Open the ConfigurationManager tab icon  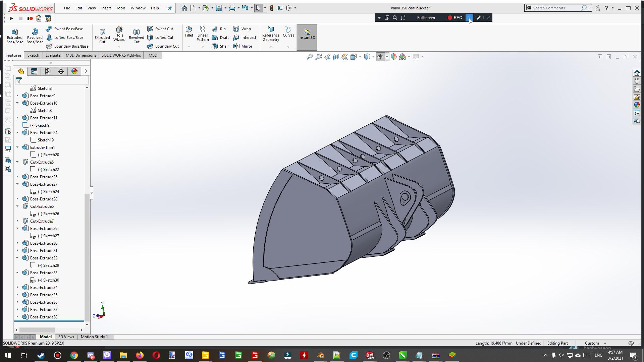(47, 71)
